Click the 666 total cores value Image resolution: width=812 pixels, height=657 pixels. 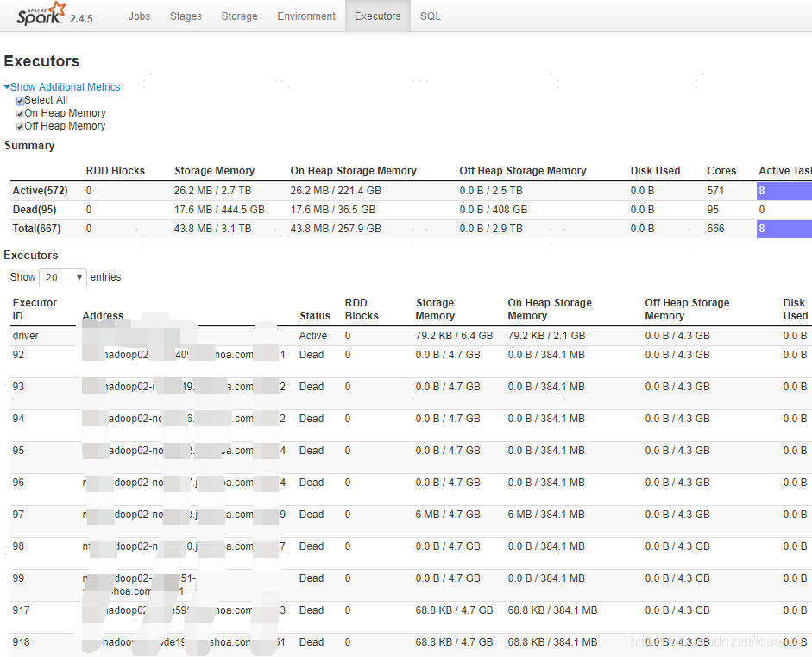click(x=715, y=229)
